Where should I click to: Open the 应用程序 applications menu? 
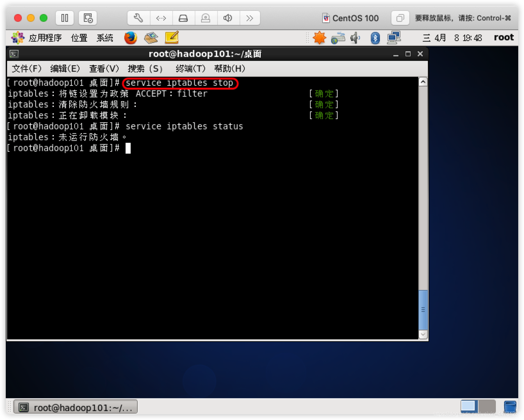(45, 38)
